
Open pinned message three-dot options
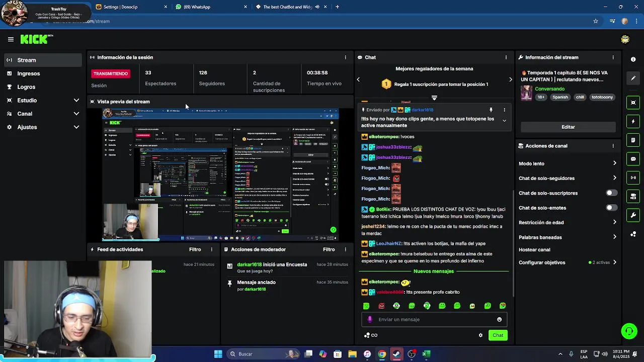click(x=504, y=110)
